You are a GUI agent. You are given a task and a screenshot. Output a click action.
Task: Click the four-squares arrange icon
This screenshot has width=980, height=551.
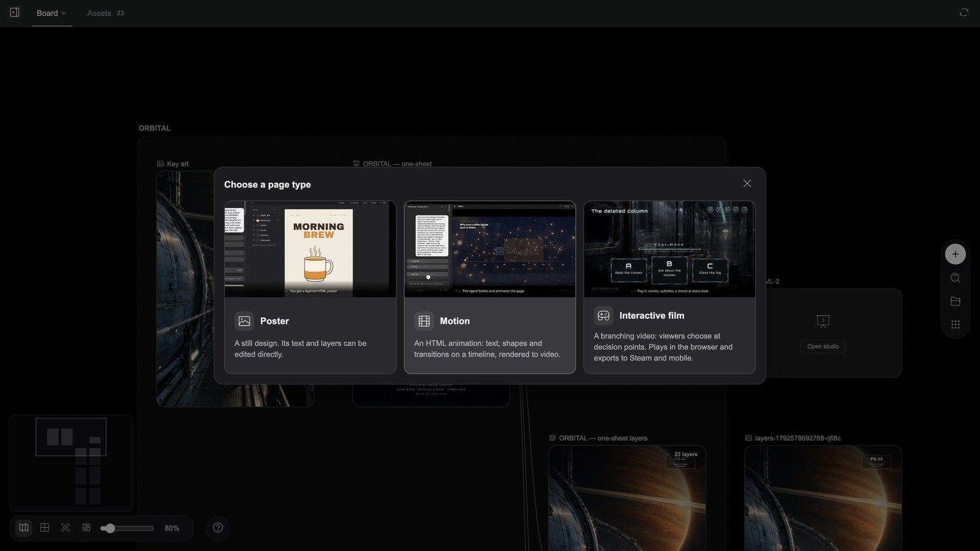tap(86, 528)
